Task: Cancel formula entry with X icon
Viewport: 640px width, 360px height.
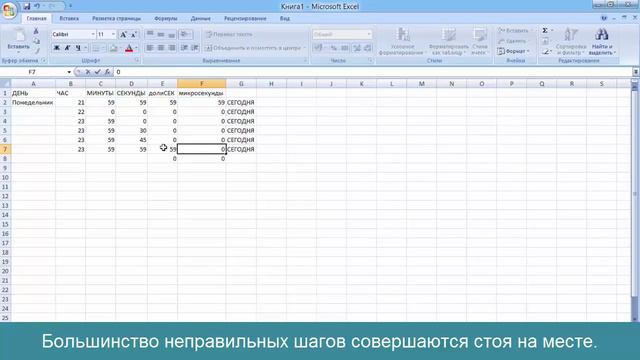Action: coord(88,72)
